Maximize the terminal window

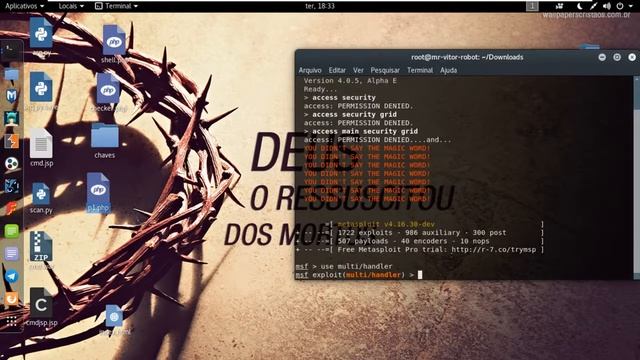tap(617, 57)
